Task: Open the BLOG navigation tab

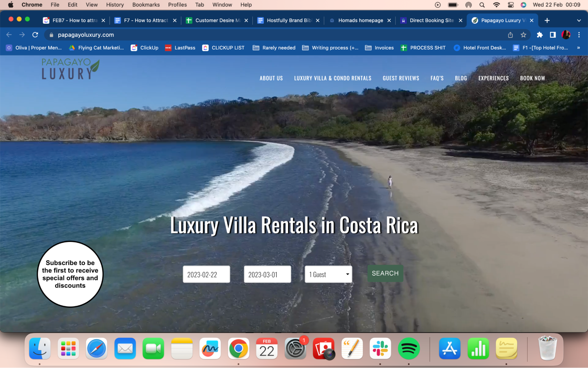Action: [461, 78]
